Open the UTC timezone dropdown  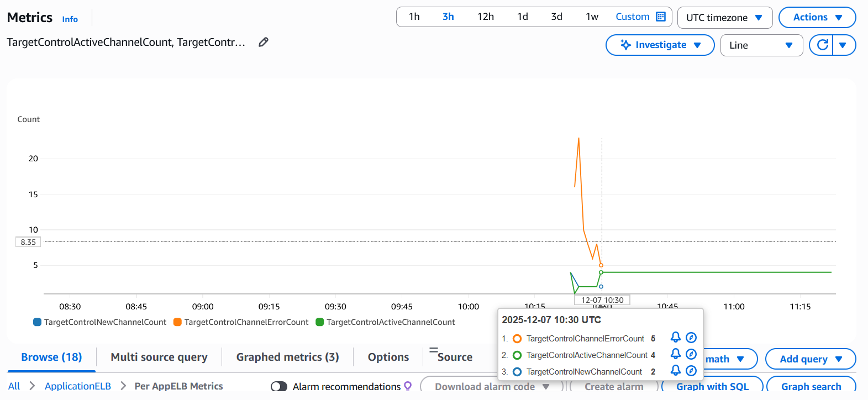(x=724, y=17)
